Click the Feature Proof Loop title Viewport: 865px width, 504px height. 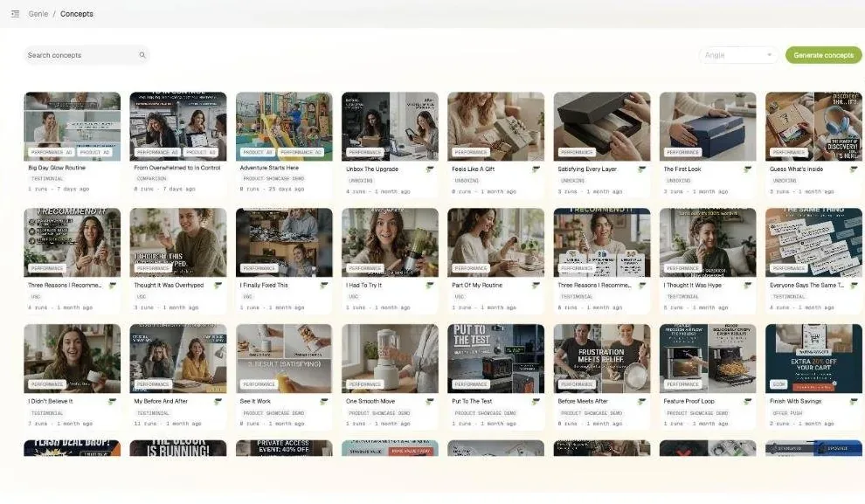[x=689, y=402]
